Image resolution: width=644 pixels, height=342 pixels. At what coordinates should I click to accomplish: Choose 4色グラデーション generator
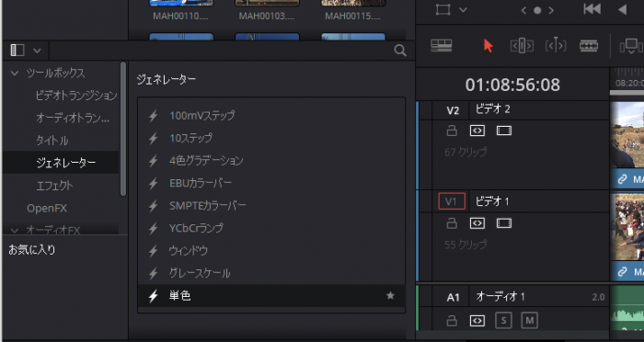(x=271, y=161)
